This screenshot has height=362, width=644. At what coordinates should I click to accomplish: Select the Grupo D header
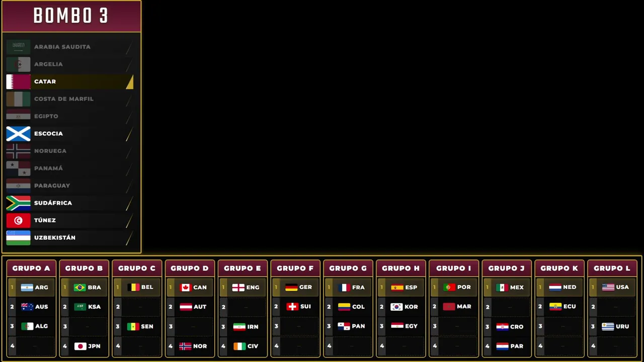(190, 268)
